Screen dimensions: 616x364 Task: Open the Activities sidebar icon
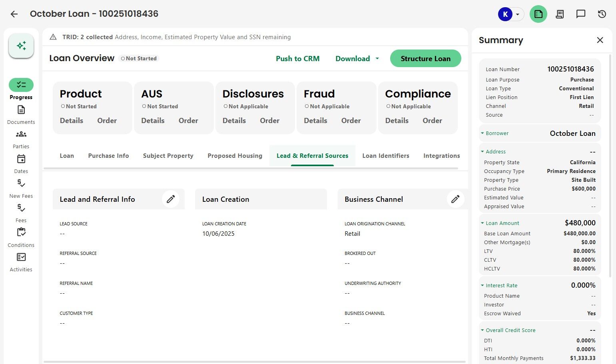tap(21, 257)
